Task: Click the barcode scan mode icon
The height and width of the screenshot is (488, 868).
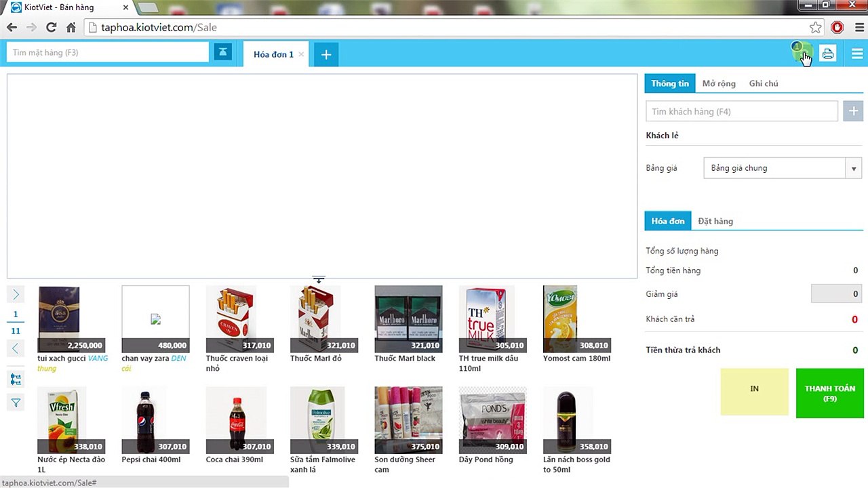Action: click(x=223, y=52)
